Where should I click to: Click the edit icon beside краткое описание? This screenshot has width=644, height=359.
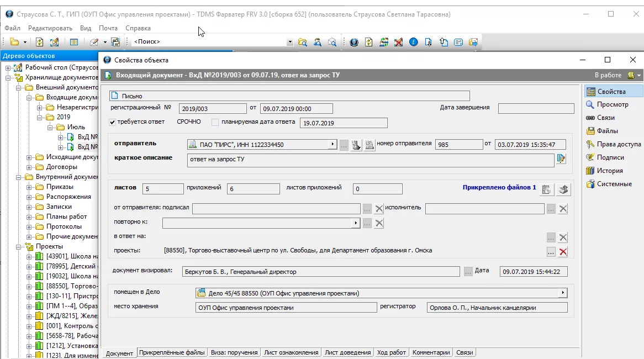[561, 159]
